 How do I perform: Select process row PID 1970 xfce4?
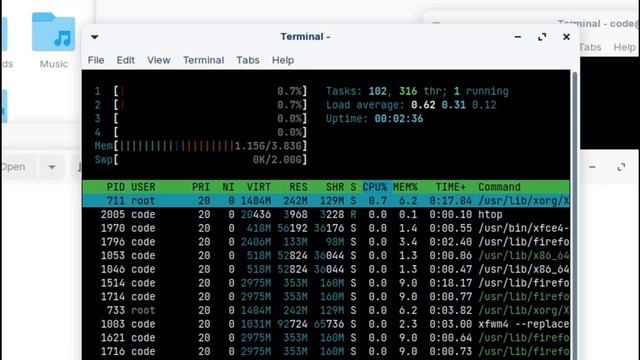pos(326,228)
